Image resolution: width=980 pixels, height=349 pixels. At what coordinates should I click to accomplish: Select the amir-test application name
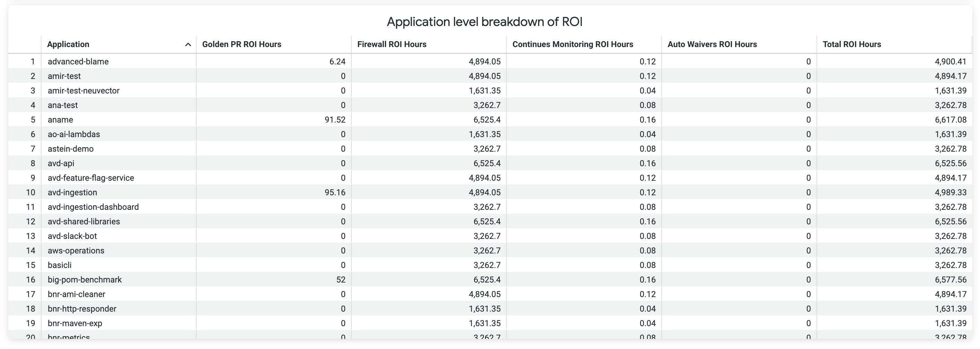[64, 76]
